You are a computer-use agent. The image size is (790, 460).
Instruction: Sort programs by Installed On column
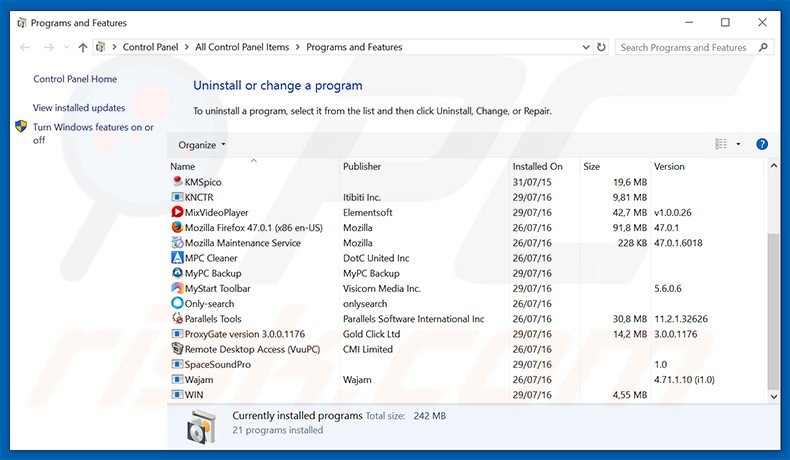537,166
